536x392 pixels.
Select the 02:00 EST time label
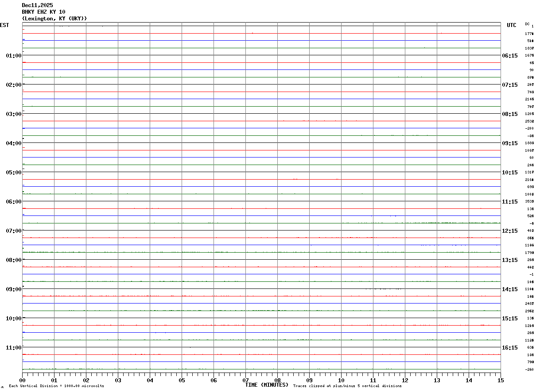pos(14,85)
